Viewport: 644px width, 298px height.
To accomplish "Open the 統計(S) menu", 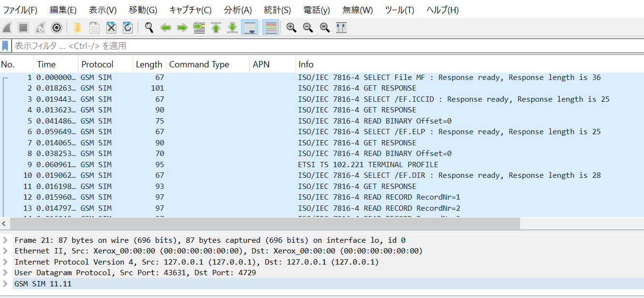I will point(277,10).
